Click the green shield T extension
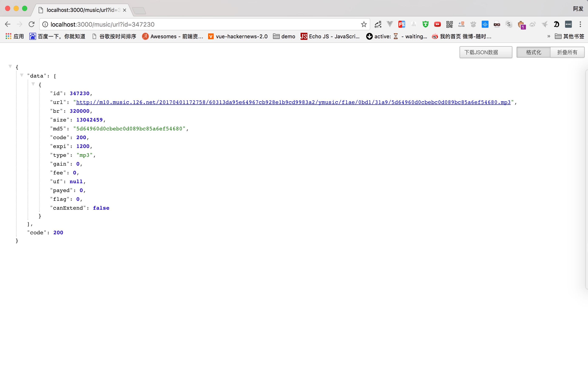Image resolution: width=588 pixels, height=373 pixels. [425, 24]
